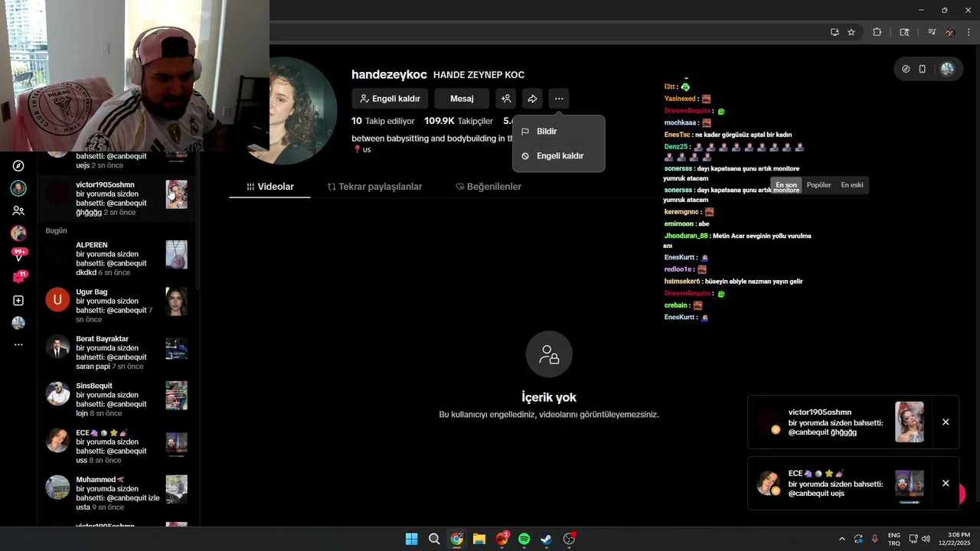
Task: Bookmark this page with the star icon
Action: coord(851,32)
